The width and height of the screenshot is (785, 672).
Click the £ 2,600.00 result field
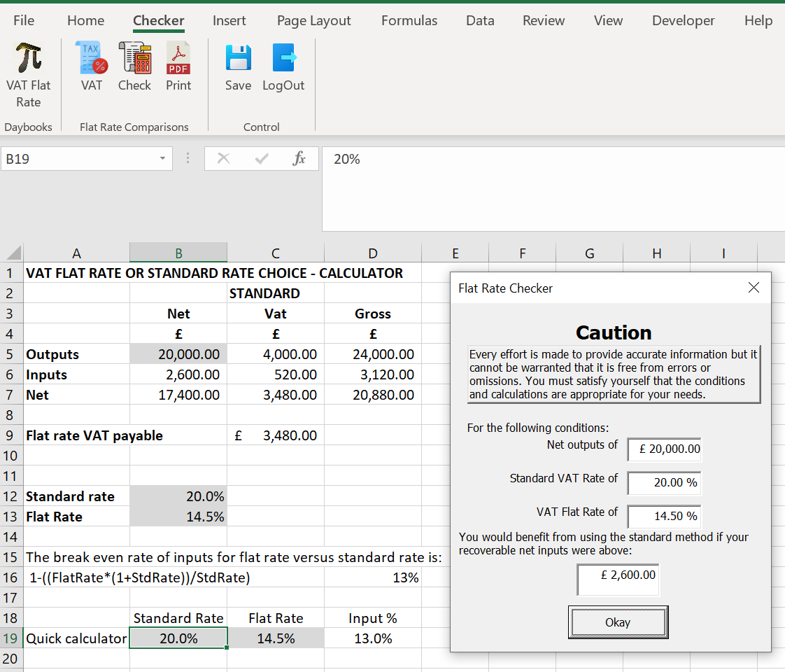coord(618,580)
